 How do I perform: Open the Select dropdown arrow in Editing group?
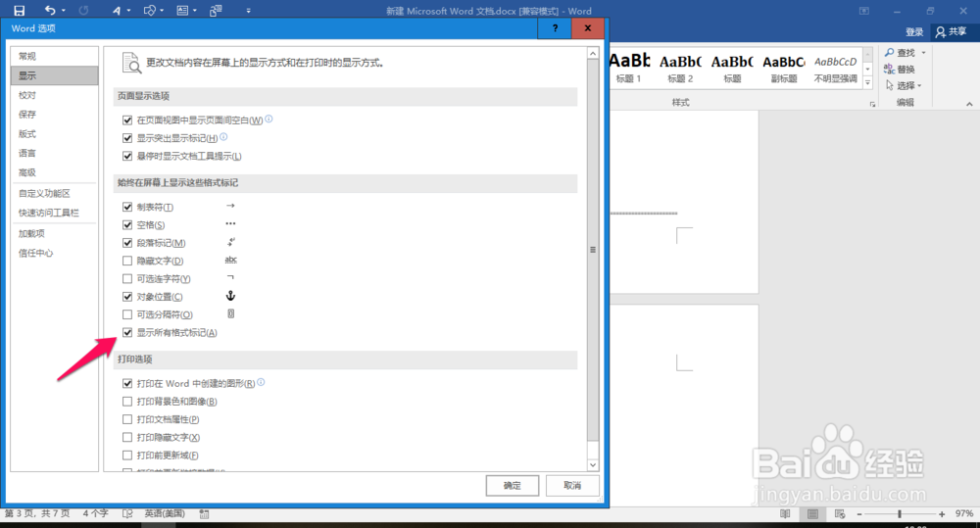919,85
